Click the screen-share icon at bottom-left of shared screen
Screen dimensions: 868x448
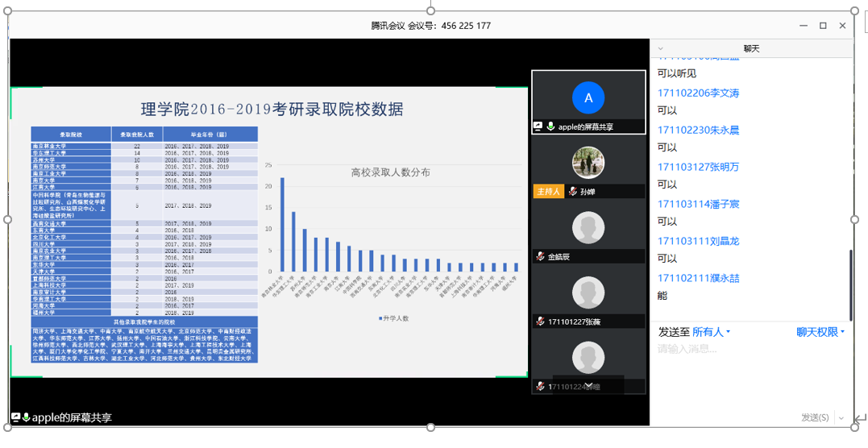pyautogui.click(x=15, y=417)
